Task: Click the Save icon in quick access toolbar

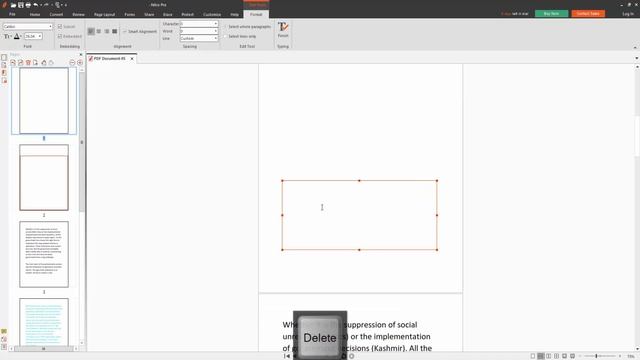Action: 21,5
